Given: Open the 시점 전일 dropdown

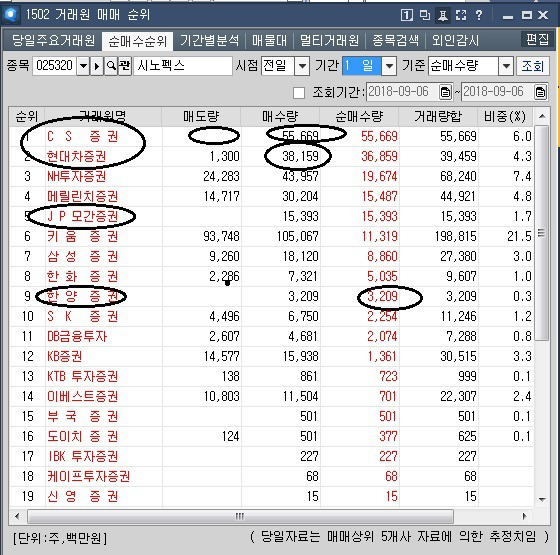Looking at the screenshot, I should 302,66.
